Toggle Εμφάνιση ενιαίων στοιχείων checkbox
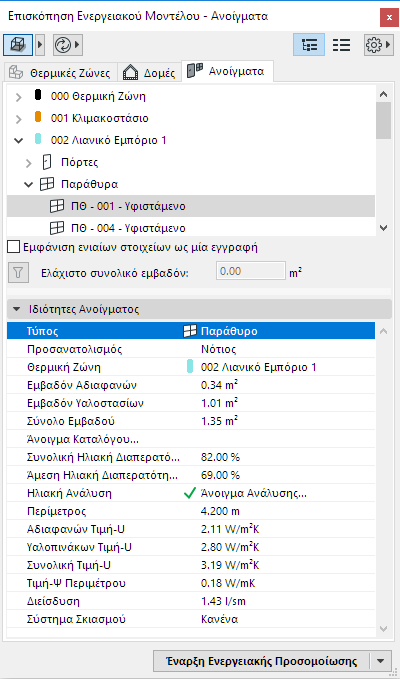This screenshot has width=400, height=679. click(14, 248)
